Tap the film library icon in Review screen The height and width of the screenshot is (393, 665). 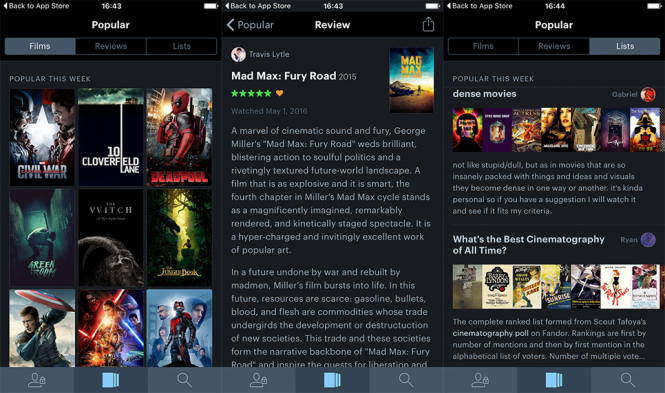[332, 380]
